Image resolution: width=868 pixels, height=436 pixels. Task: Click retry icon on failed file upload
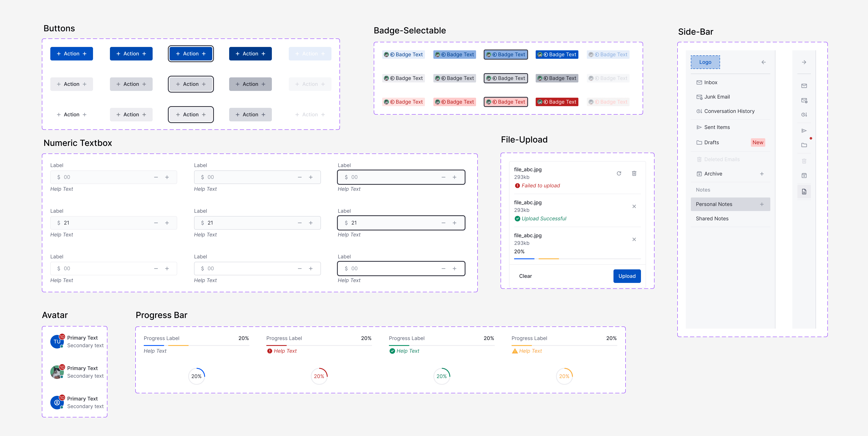pos(619,174)
